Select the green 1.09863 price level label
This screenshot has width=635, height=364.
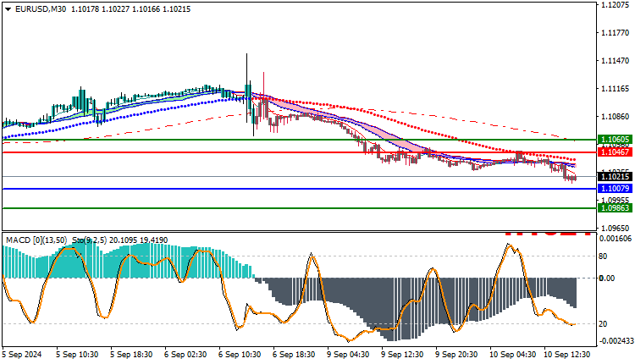[x=616, y=208]
